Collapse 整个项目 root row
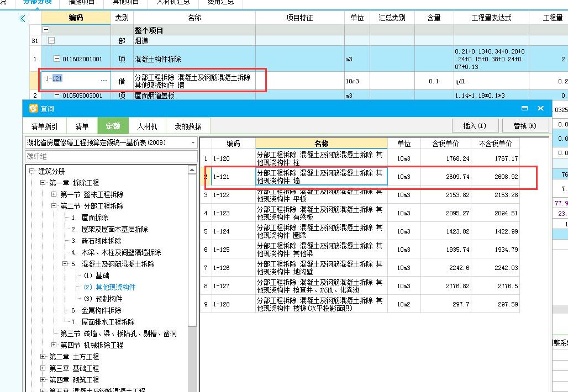The image size is (568, 392). click(x=46, y=30)
